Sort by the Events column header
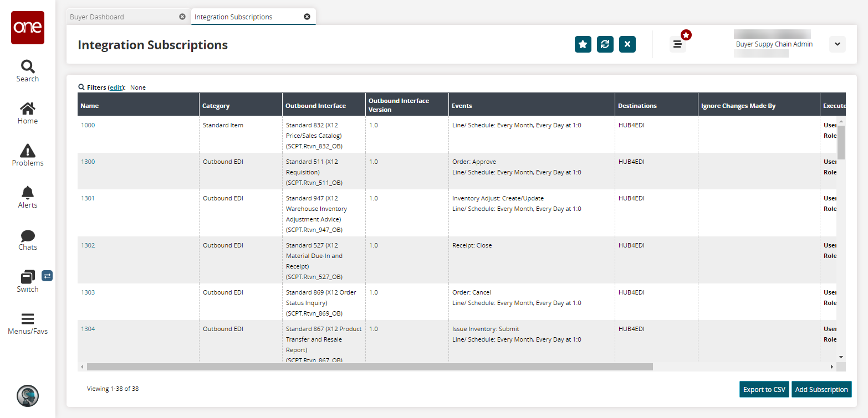Image resolution: width=868 pixels, height=418 pixels. click(x=462, y=106)
